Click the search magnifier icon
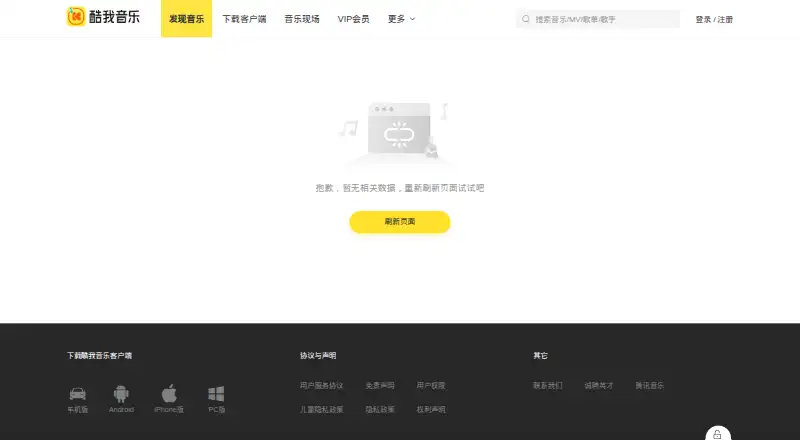Viewport: 800px width, 440px height. [526, 19]
